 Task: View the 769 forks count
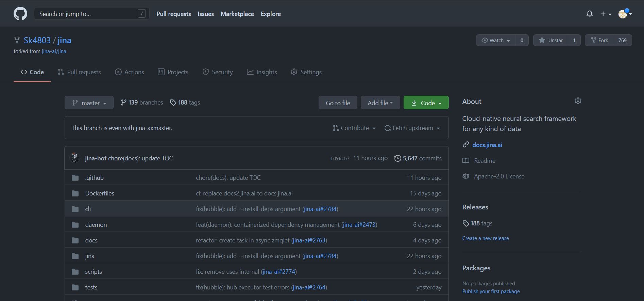tap(623, 40)
